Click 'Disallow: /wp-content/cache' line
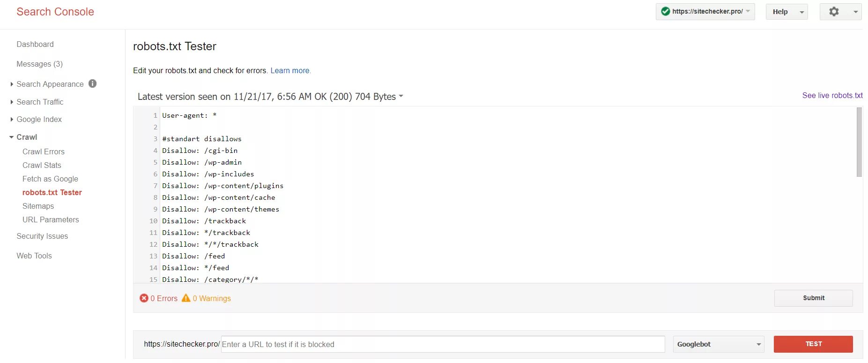The height and width of the screenshot is (363, 868). click(x=219, y=197)
